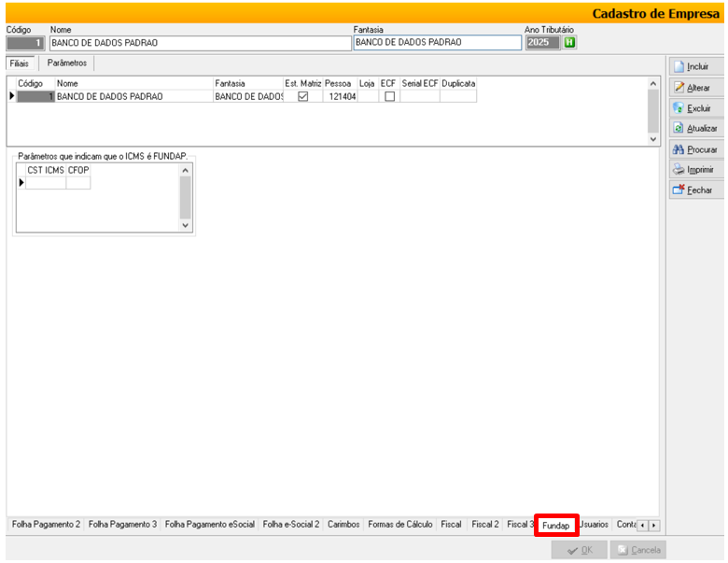
Task: Click the Procurar binoculars icon
Action: click(679, 149)
